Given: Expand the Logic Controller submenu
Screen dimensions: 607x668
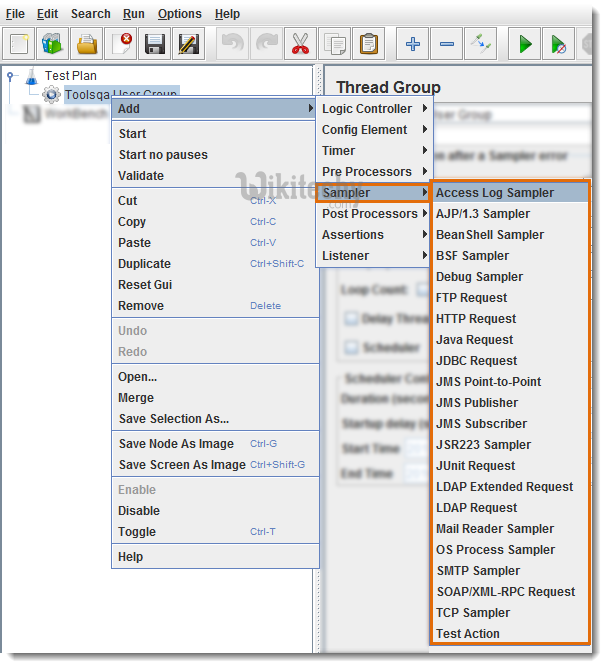Looking at the screenshot, I should [x=372, y=109].
